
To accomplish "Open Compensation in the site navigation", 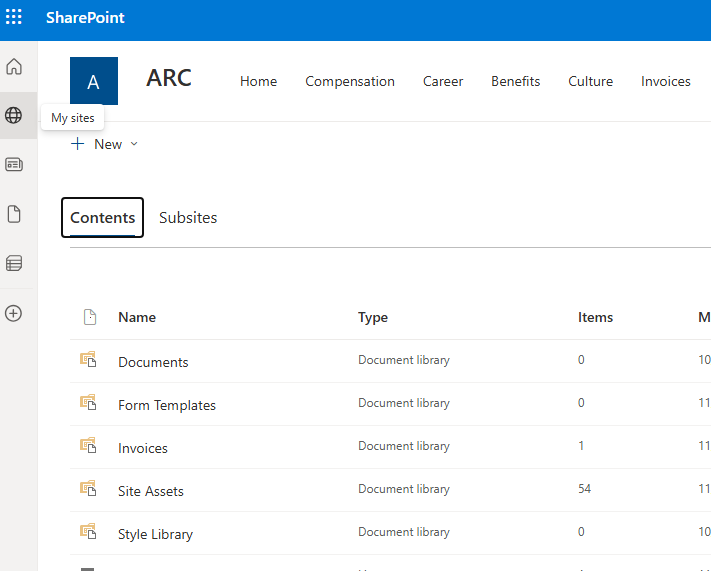I will pos(350,82).
